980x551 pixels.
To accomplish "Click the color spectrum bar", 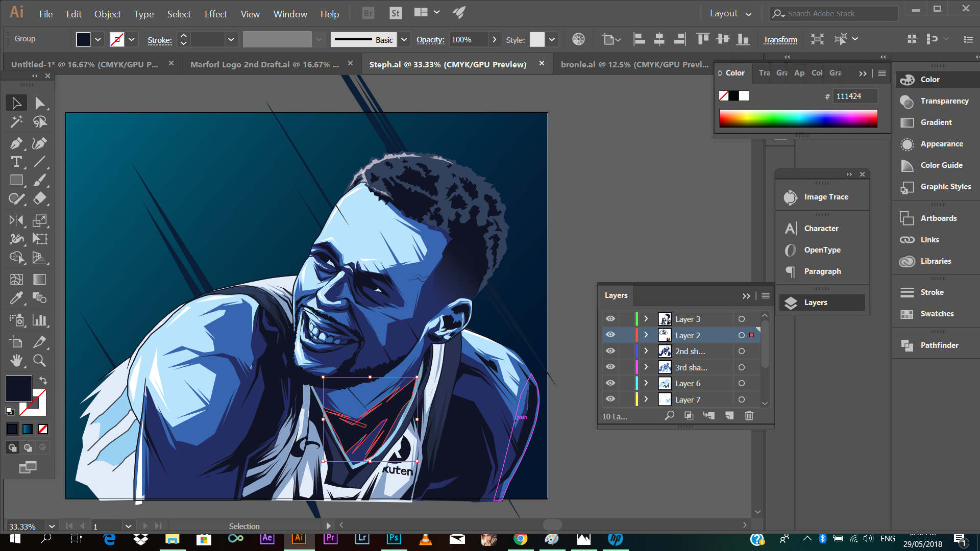I will [x=798, y=118].
